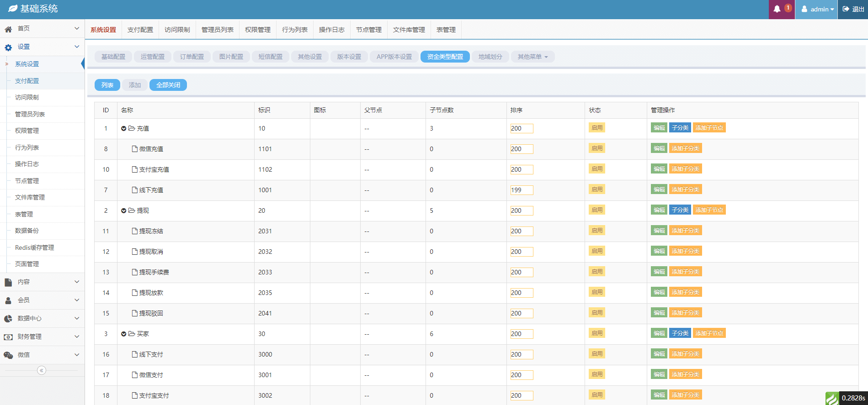Click the sort input showing 199
868x405 pixels.
tap(522, 190)
